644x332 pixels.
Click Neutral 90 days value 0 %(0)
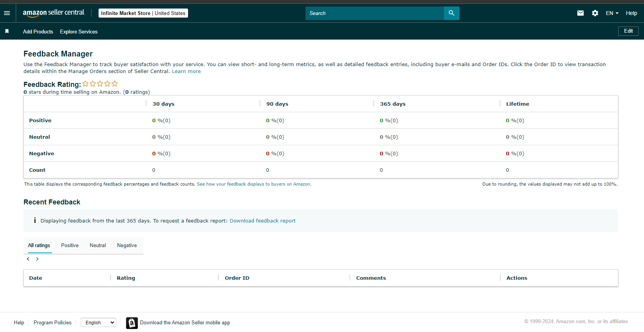click(275, 137)
